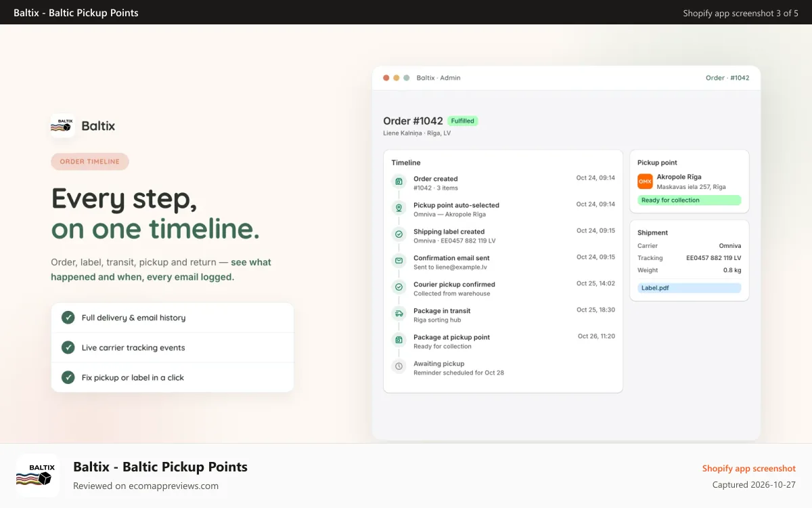
Task: Click the Awaiting pickup clock icon
Action: 399,366
